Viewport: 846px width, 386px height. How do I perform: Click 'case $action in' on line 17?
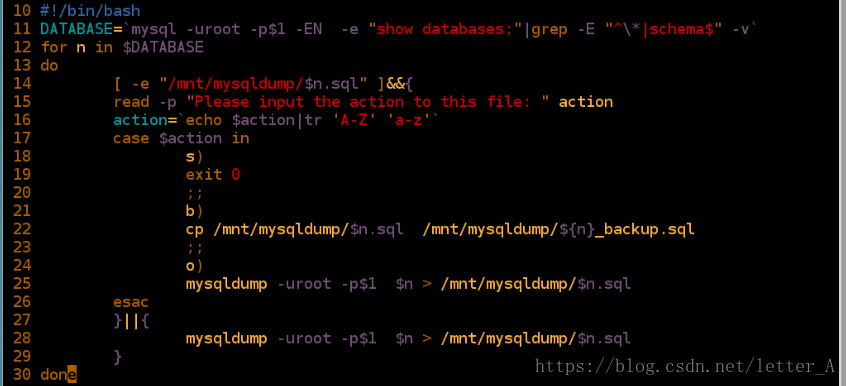click(181, 139)
